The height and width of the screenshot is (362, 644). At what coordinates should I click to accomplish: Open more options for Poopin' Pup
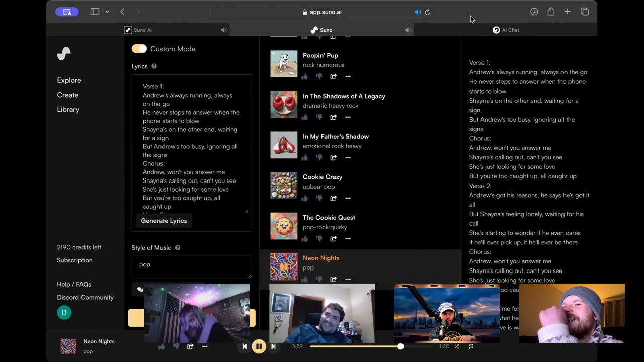coord(348,76)
